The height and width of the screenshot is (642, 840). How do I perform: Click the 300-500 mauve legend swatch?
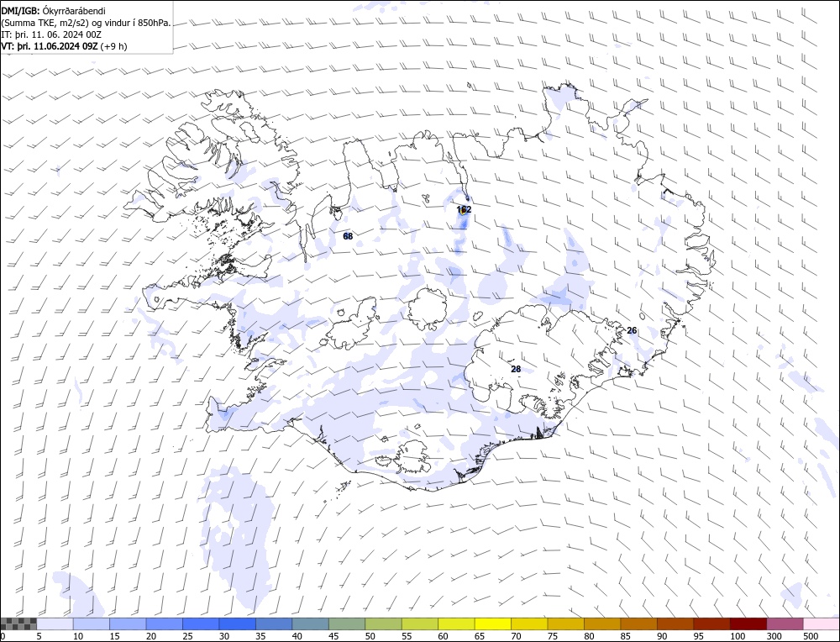pyautogui.click(x=785, y=624)
